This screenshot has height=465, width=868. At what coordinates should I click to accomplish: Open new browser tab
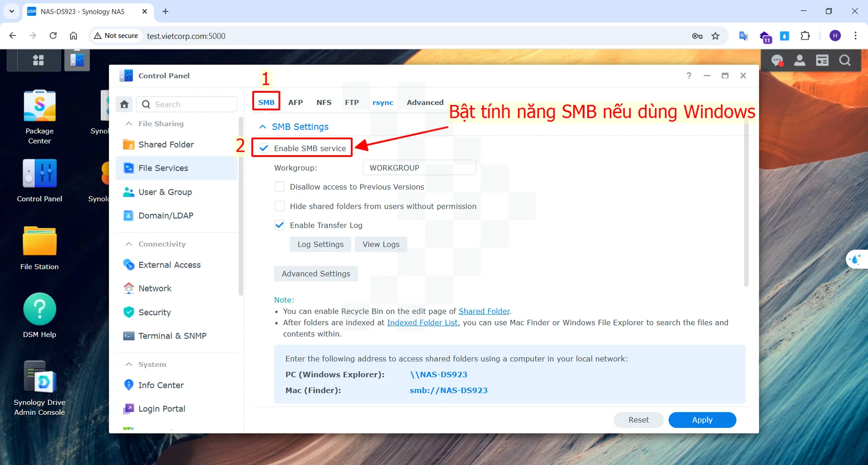pyautogui.click(x=165, y=11)
